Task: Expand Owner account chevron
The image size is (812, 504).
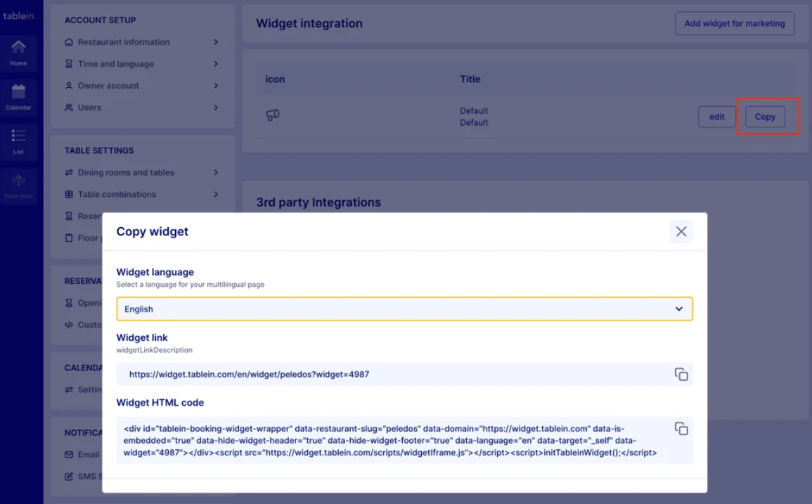Action: point(216,86)
